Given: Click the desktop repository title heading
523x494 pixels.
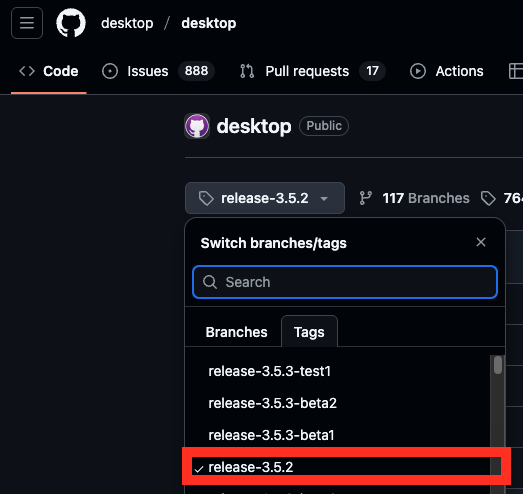Looking at the screenshot, I should click(x=254, y=126).
